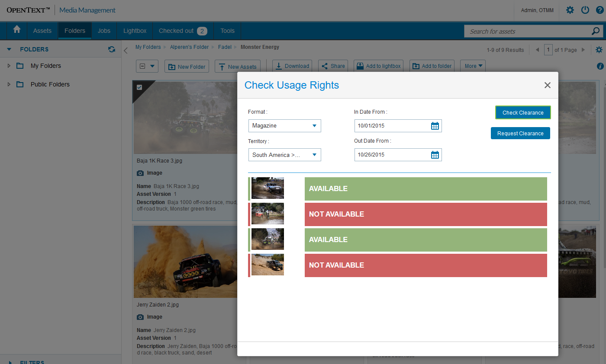
Task: Expand the My Folders tree node
Action: point(9,66)
